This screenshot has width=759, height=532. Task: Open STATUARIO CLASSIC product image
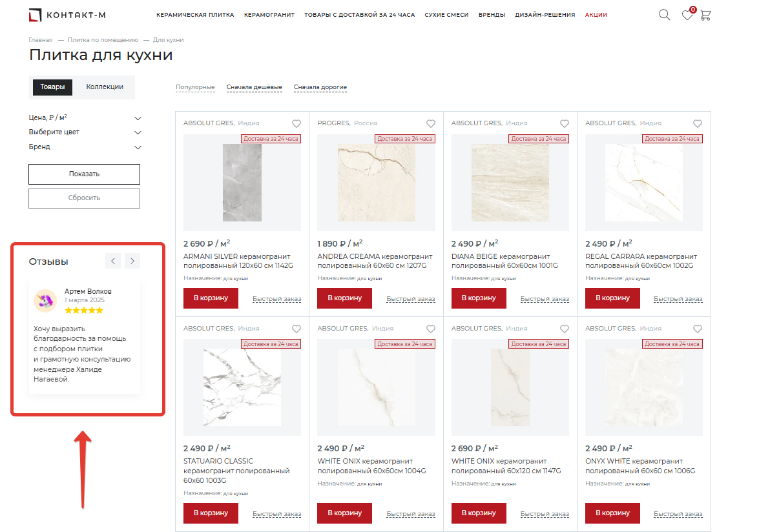pyautogui.click(x=242, y=388)
